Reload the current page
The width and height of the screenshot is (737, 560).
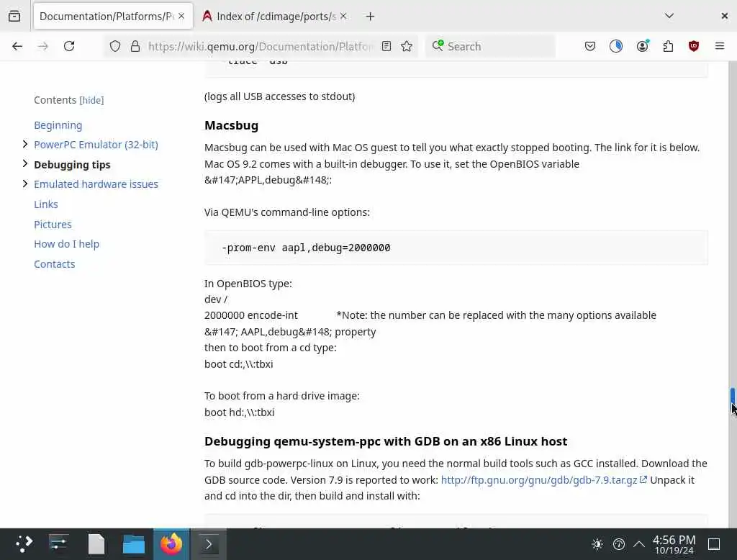click(69, 46)
